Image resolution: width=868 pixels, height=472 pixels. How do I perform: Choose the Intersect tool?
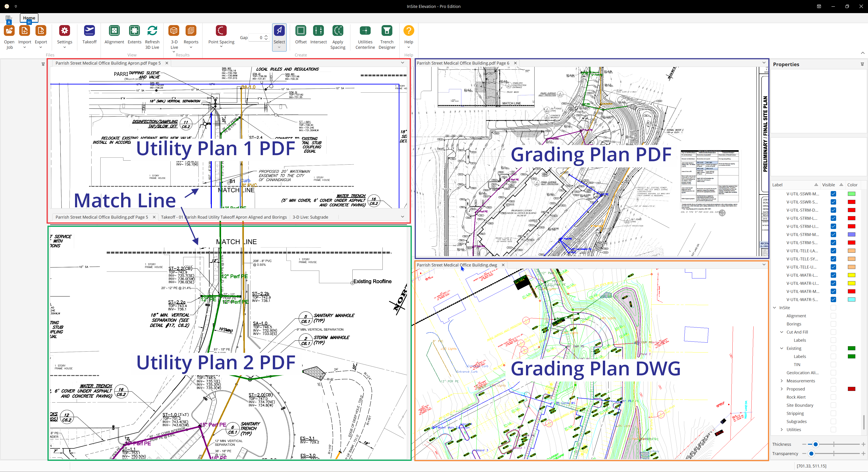click(x=318, y=31)
